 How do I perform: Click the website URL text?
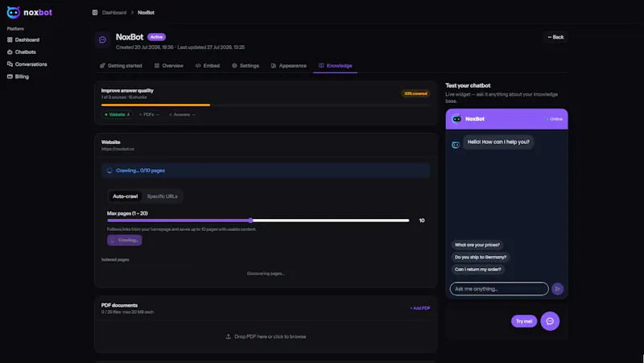pos(118,149)
